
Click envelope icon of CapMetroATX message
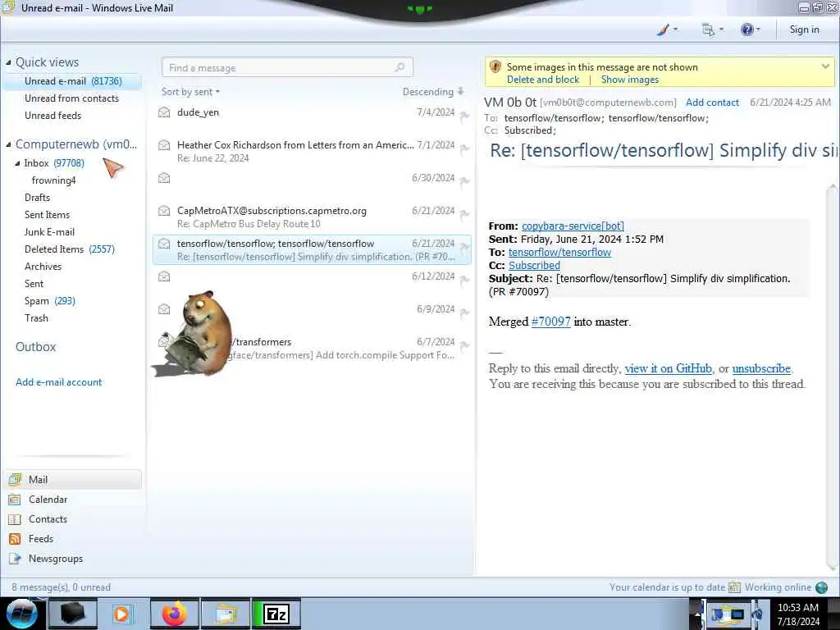pos(164,211)
